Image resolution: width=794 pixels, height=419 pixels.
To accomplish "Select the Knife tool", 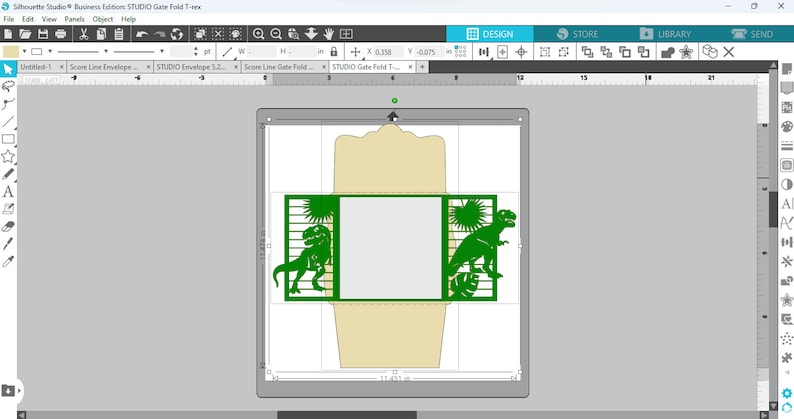I will [8, 244].
